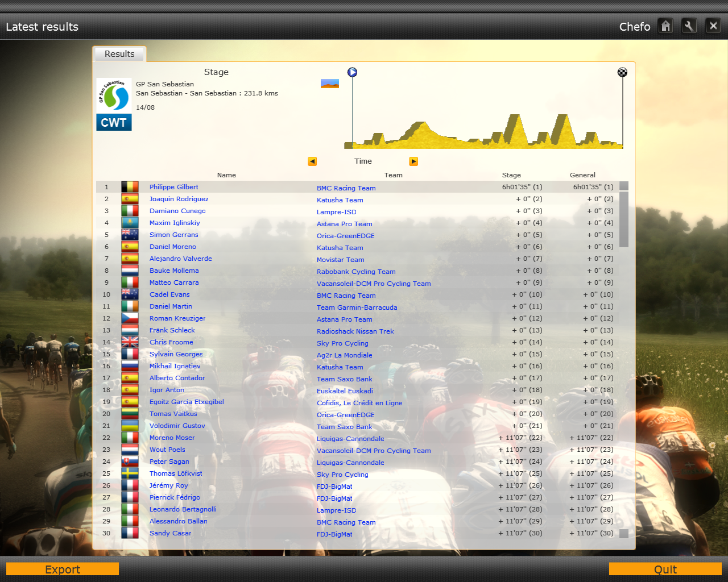Click Australian flag beside Simon Gerrans
Screen dimensions: 728x582
coord(130,235)
